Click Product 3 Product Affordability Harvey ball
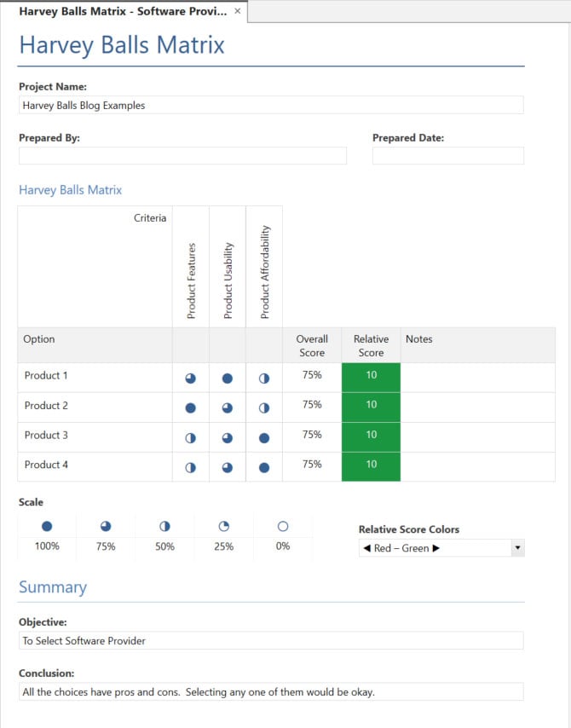 tap(264, 437)
